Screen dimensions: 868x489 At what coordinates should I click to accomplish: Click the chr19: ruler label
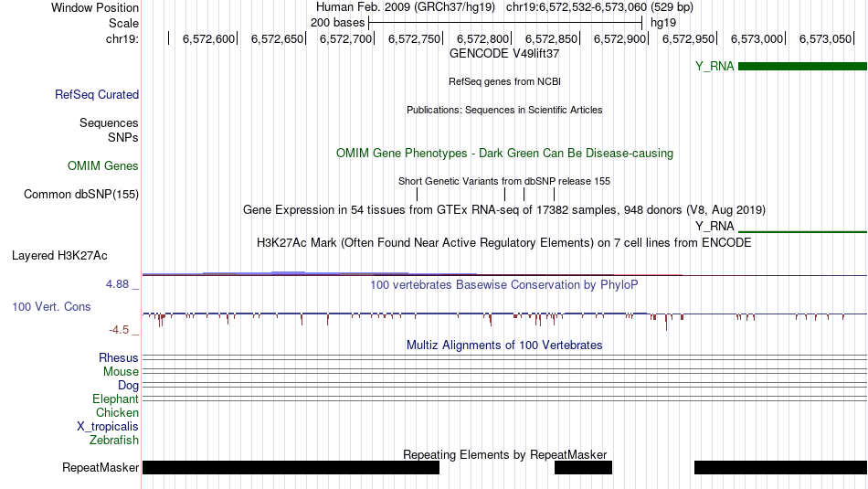122,38
